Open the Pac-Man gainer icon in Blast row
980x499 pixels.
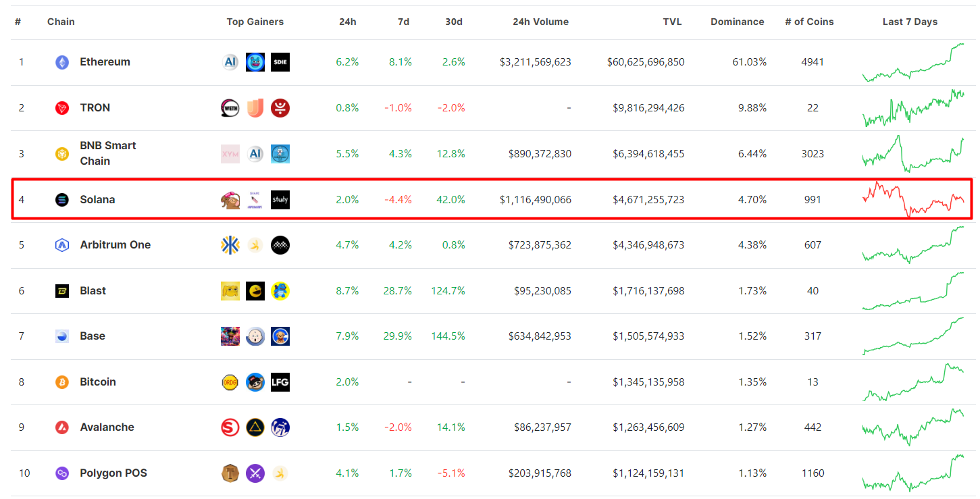(x=255, y=291)
